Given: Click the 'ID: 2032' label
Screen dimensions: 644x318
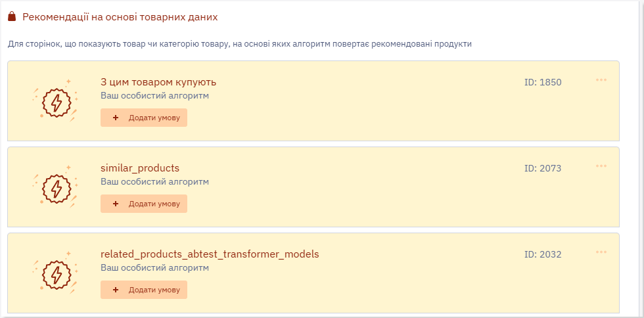Looking at the screenshot, I should click(x=543, y=254).
